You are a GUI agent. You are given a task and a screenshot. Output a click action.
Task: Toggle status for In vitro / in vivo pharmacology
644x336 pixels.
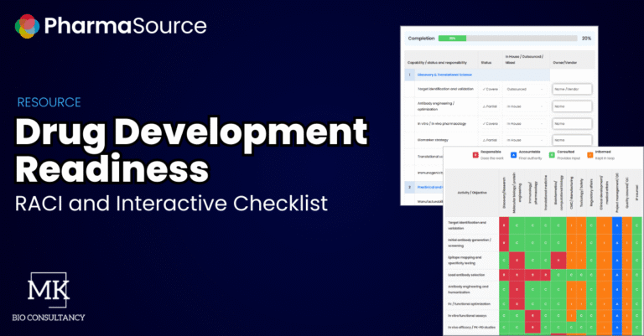(x=487, y=125)
